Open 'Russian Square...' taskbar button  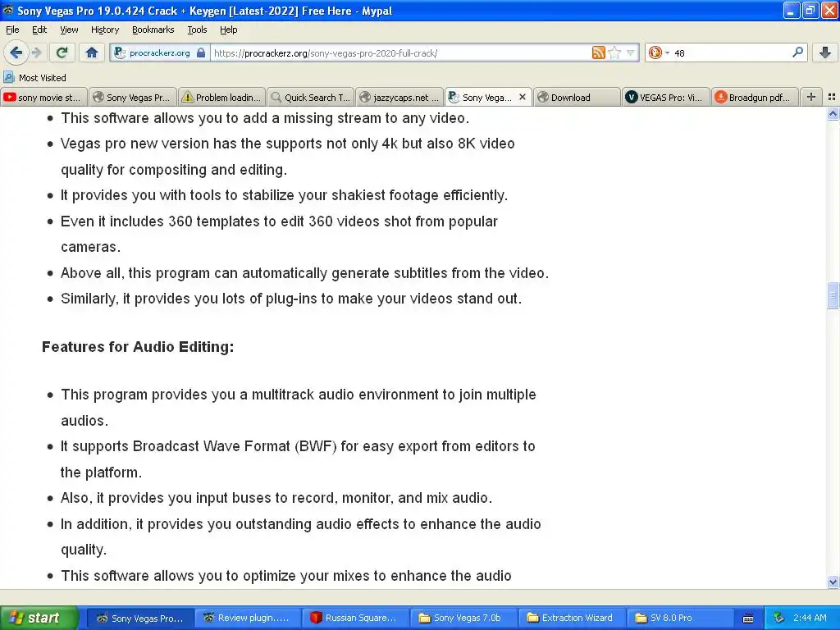tap(355, 618)
